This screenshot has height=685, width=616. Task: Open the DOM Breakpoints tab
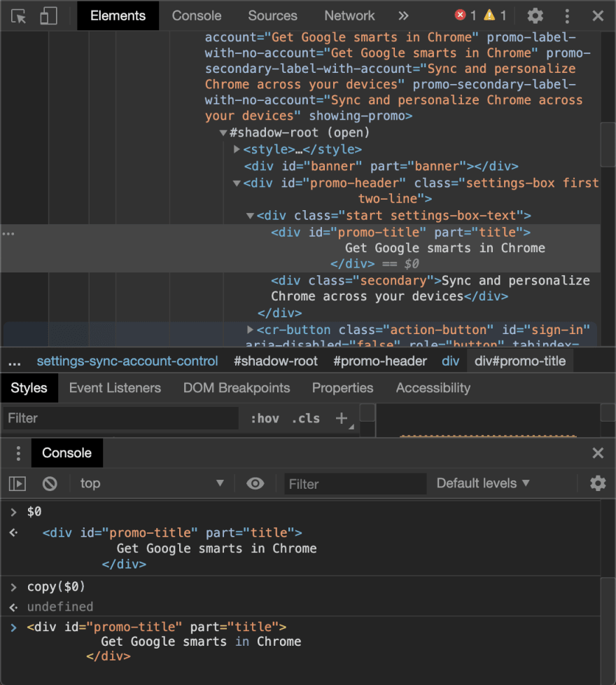[x=236, y=388]
